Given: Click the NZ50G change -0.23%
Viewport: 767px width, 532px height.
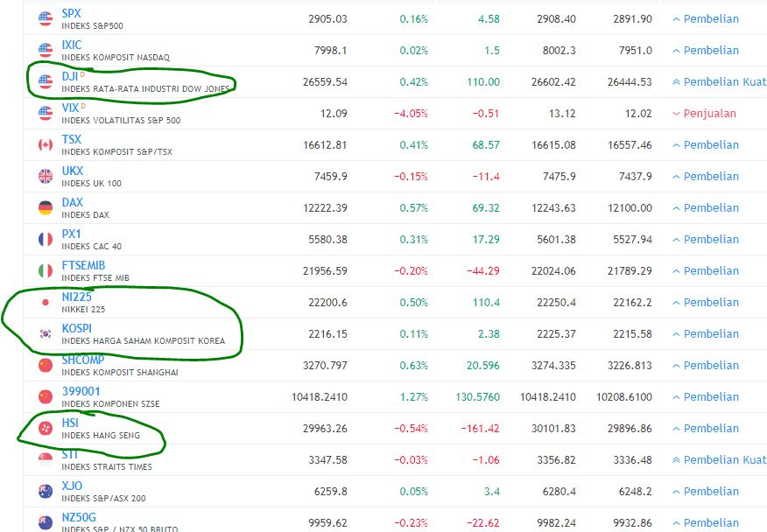Looking at the screenshot, I should click(x=411, y=522).
